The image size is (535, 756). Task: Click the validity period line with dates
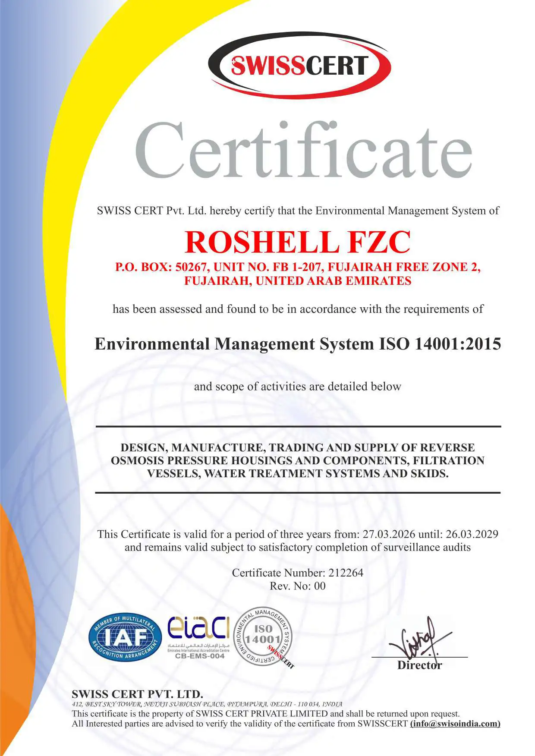(x=298, y=534)
